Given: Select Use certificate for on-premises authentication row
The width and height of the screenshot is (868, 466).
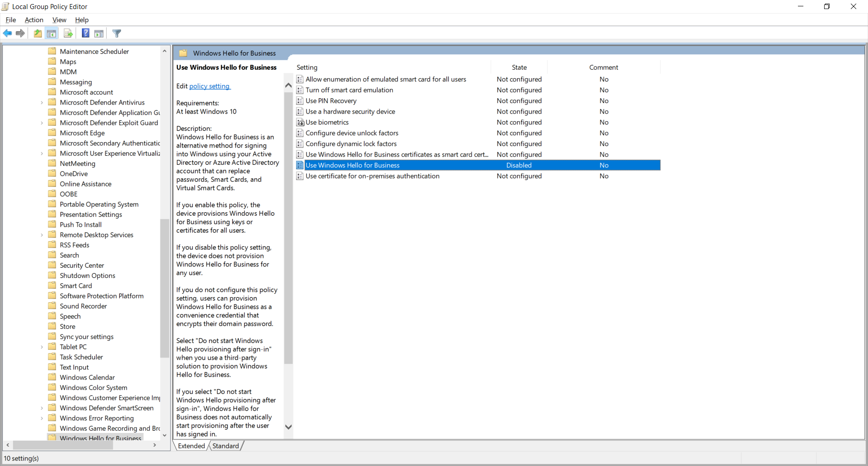Looking at the screenshot, I should [478, 176].
